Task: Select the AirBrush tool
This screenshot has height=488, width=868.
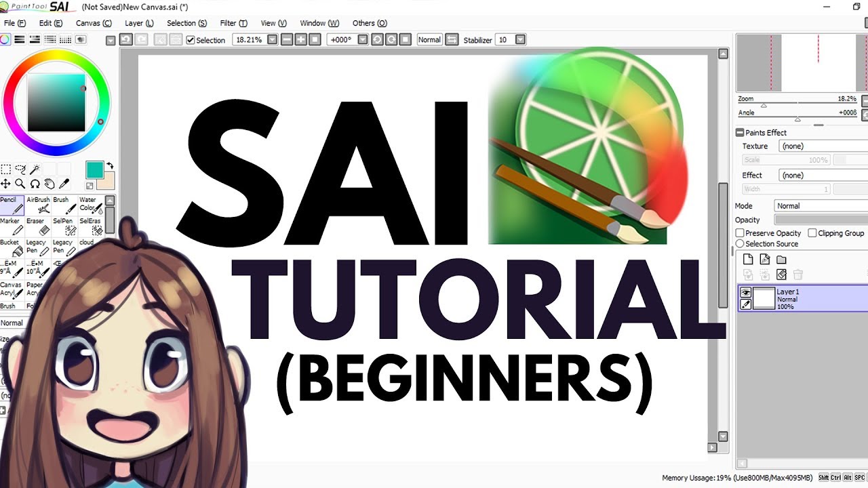Action: (38, 205)
